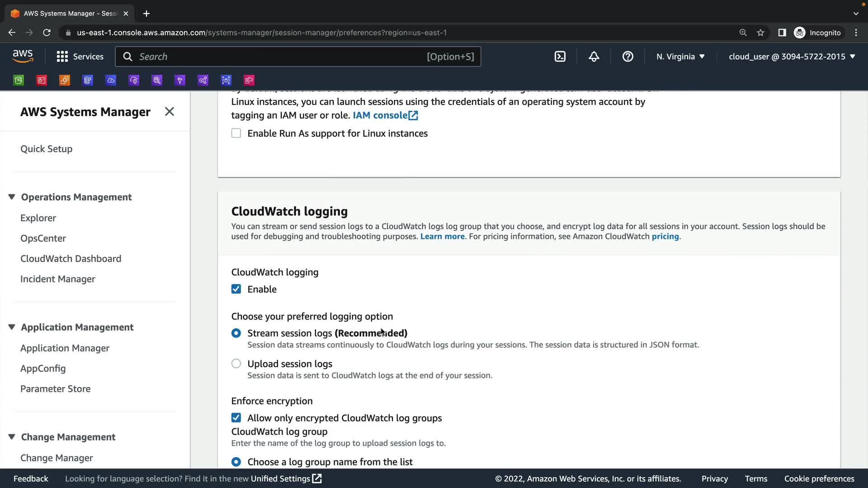The height and width of the screenshot is (488, 868).
Task: Open the cloud_user account dropdown
Action: [792, 56]
